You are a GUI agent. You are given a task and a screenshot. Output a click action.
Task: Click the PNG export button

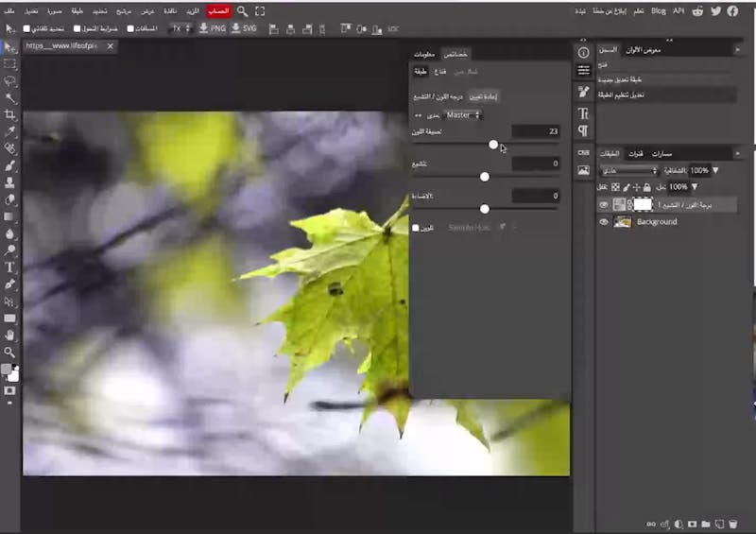[x=213, y=28]
